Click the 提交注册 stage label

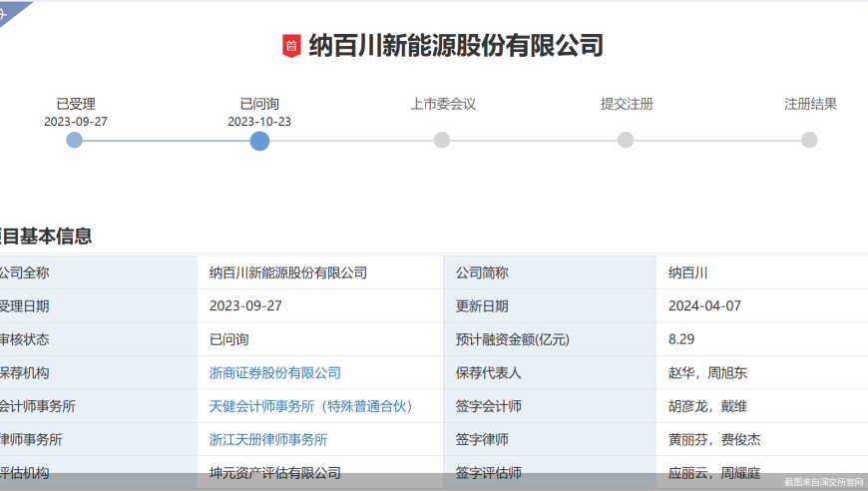coord(627,104)
